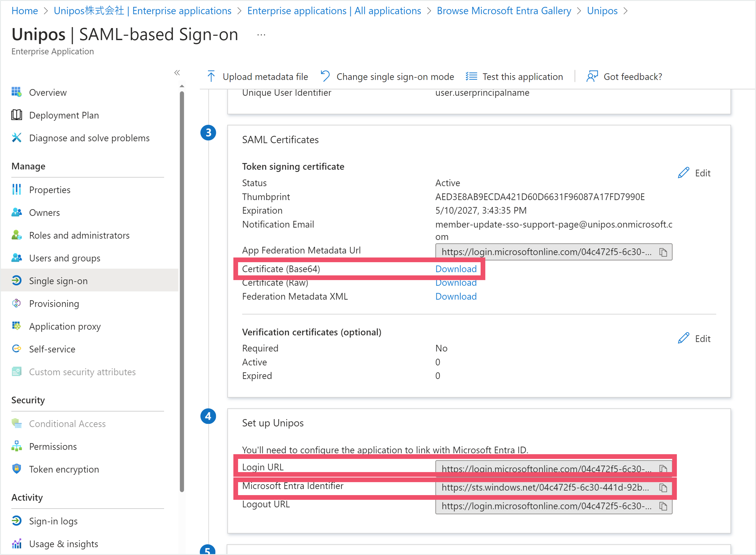The width and height of the screenshot is (756, 555).
Task: Click the Self-service icon
Action: [17, 349]
